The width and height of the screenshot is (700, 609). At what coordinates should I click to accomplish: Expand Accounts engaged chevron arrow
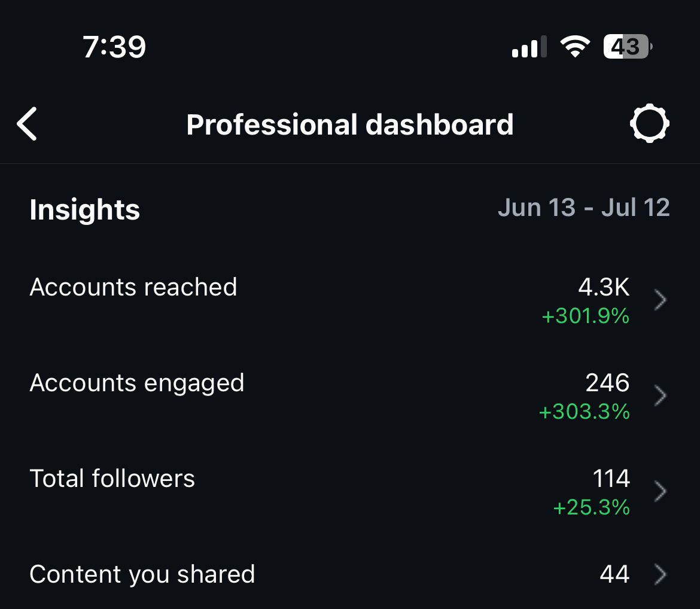click(x=661, y=395)
